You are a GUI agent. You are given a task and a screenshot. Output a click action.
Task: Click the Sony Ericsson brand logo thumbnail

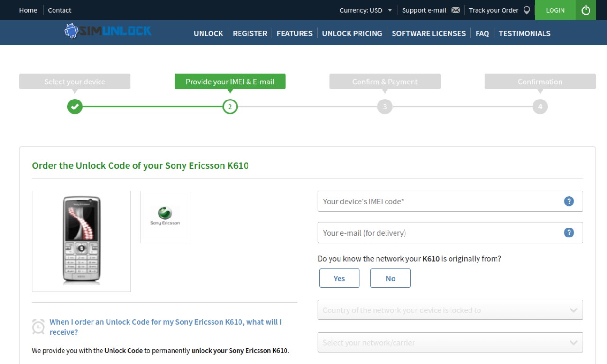pos(165,217)
